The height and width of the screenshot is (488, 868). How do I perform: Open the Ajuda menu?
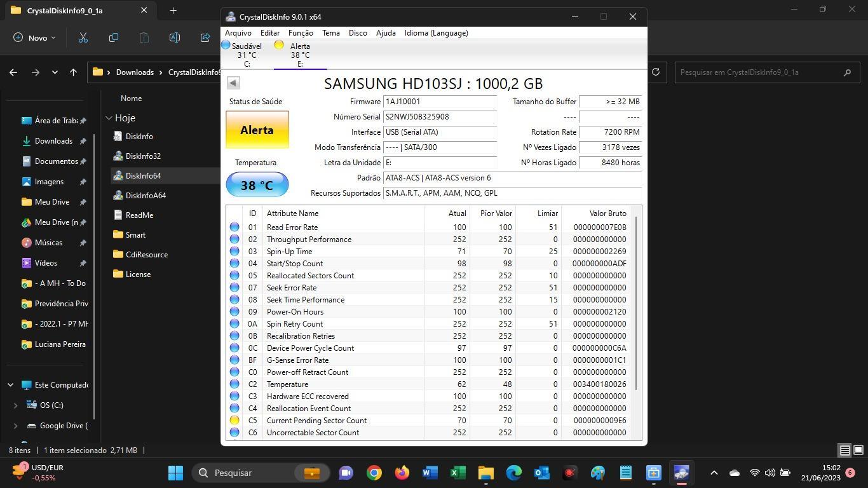pyautogui.click(x=386, y=33)
